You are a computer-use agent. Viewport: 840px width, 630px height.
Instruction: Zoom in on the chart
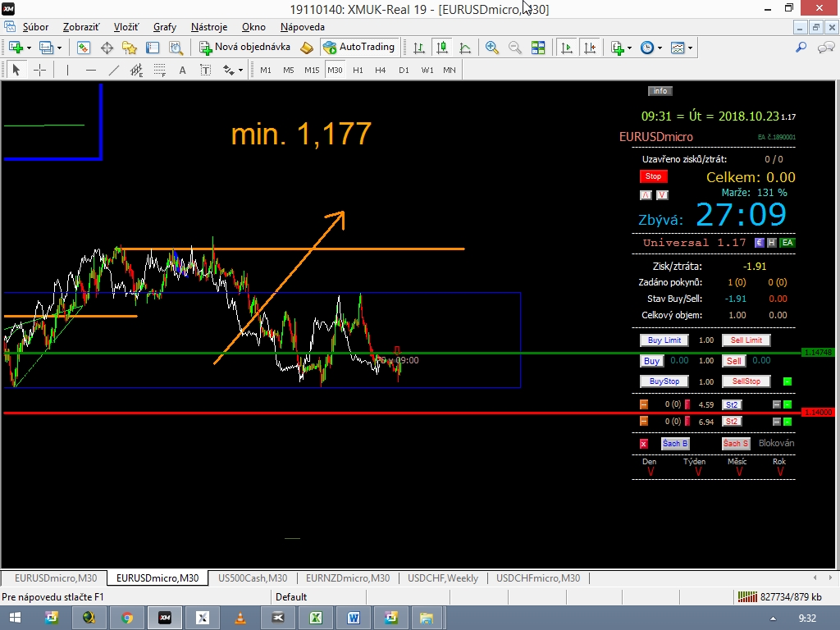491,48
